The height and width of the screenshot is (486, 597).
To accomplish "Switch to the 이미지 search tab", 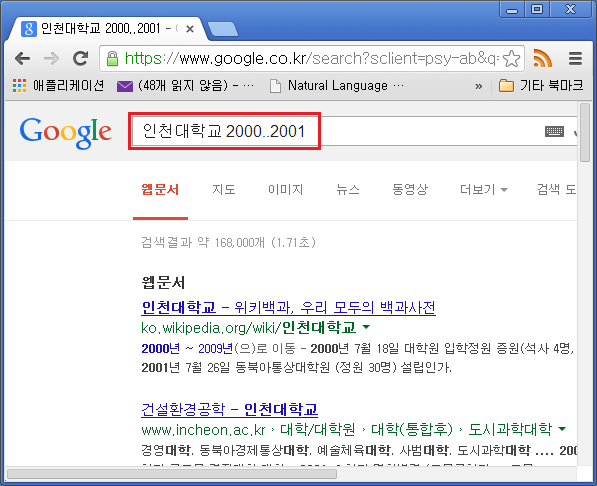I will click(286, 190).
